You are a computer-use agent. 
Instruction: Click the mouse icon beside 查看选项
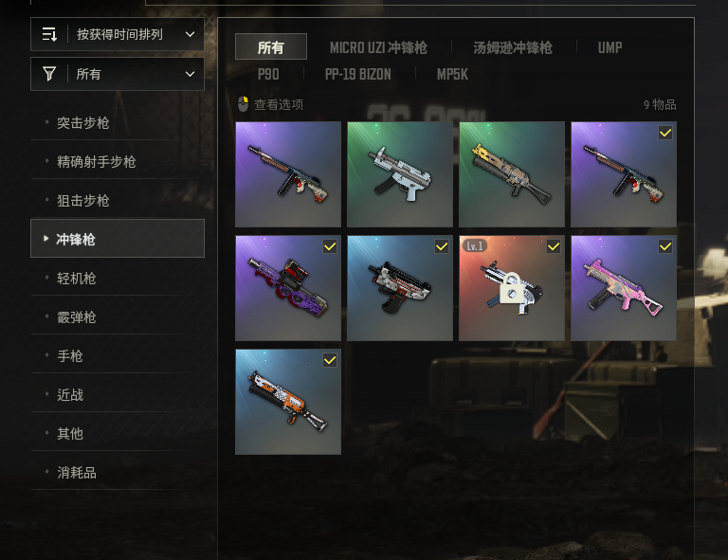coord(243,104)
